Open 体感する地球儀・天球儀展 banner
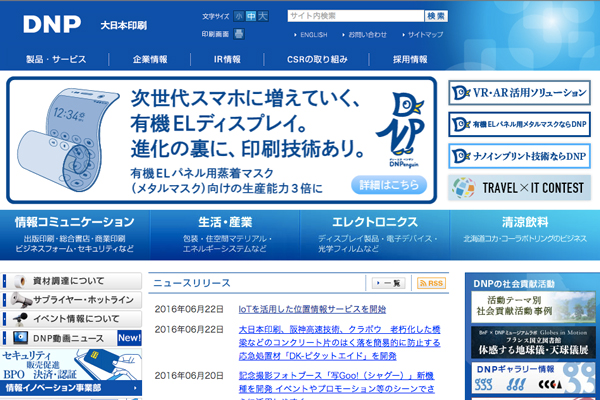The height and width of the screenshot is (400, 600). point(533,342)
